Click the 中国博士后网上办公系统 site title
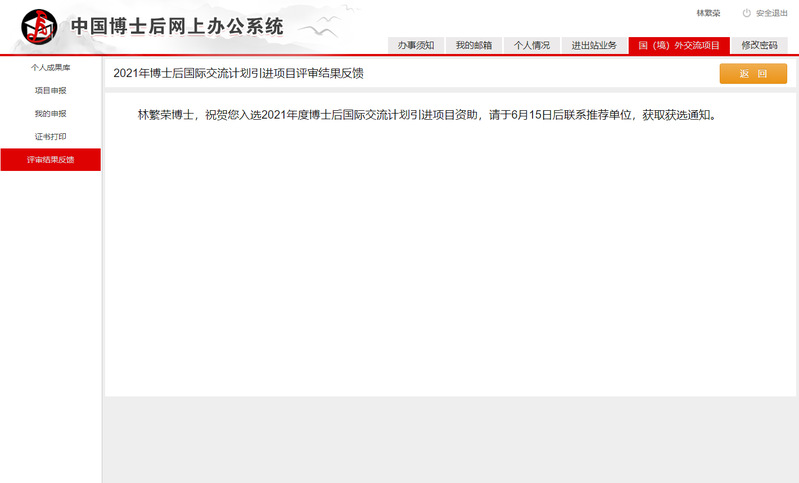 click(x=177, y=27)
